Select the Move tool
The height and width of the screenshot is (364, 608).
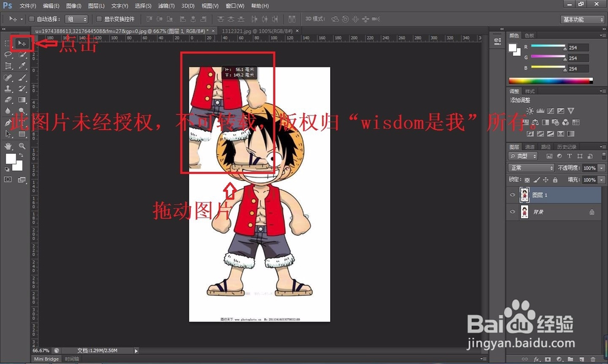click(x=21, y=41)
